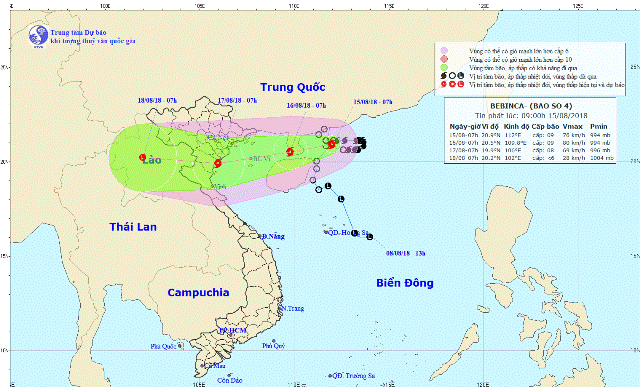Click red storm icon for 16/08/18 forecast
The image size is (640, 387).
pyautogui.click(x=290, y=152)
